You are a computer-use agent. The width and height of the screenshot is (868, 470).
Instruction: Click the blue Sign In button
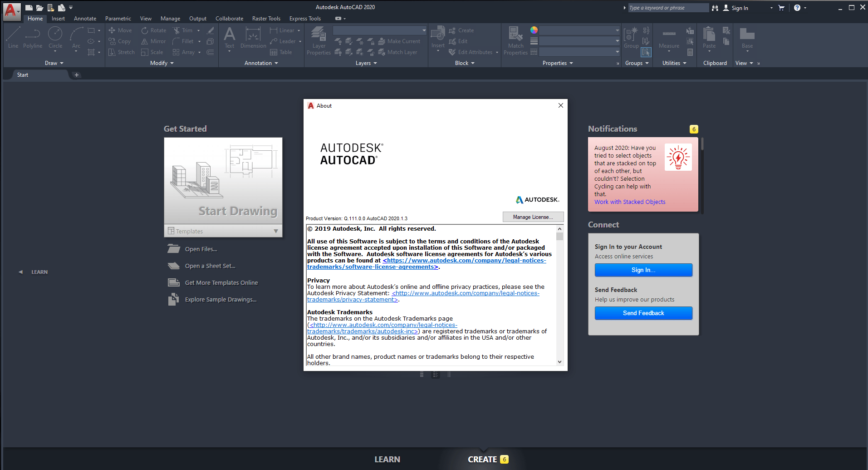643,270
